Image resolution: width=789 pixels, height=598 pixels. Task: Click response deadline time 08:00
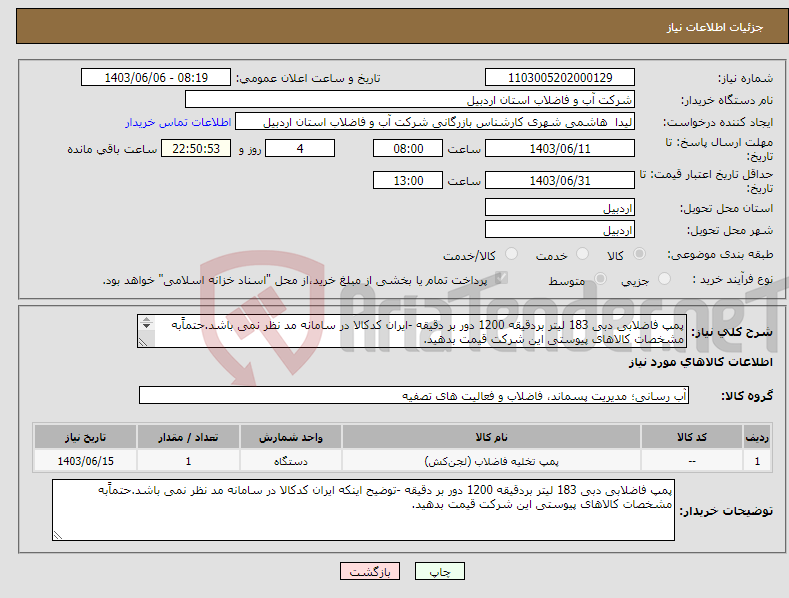(x=408, y=148)
